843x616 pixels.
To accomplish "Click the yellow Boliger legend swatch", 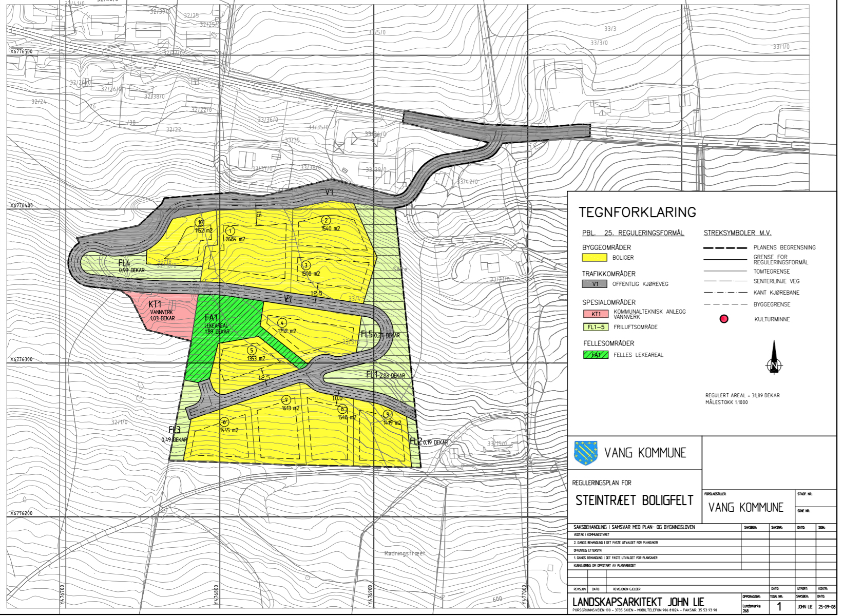I will [x=595, y=258].
